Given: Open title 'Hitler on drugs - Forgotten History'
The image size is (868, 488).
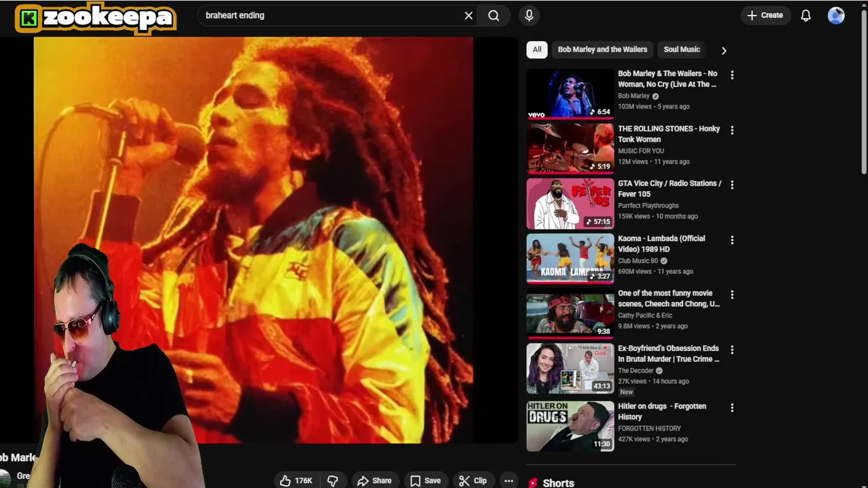Looking at the screenshot, I should tap(663, 411).
